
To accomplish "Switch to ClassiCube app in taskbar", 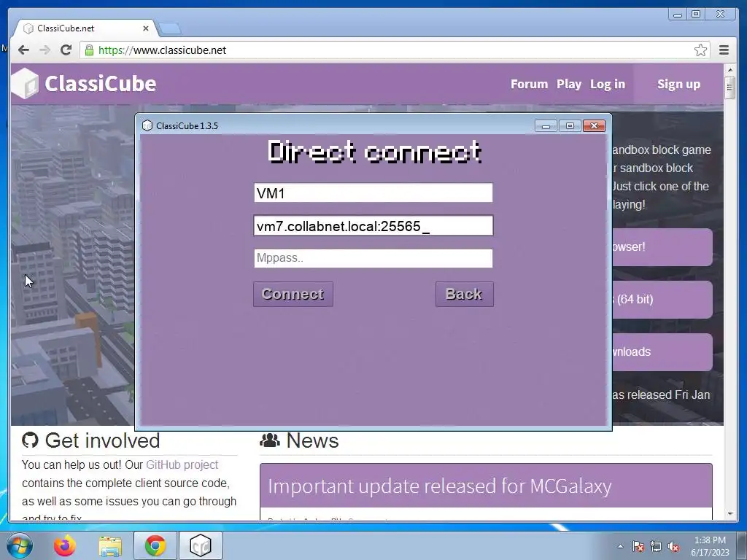I will pos(200,545).
